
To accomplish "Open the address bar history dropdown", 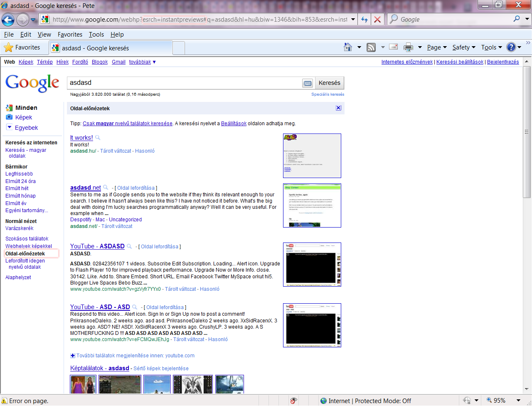I will (353, 20).
